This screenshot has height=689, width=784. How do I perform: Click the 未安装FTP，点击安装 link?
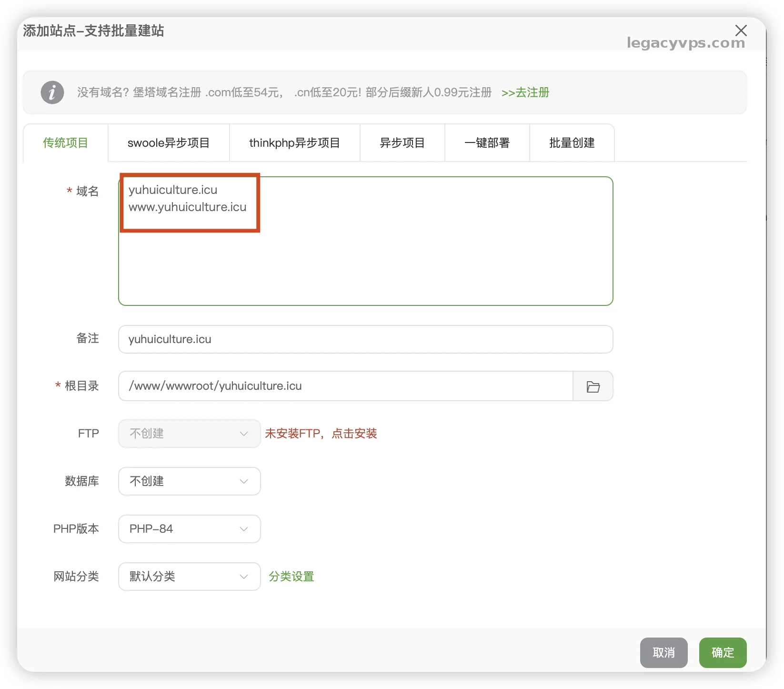321,434
